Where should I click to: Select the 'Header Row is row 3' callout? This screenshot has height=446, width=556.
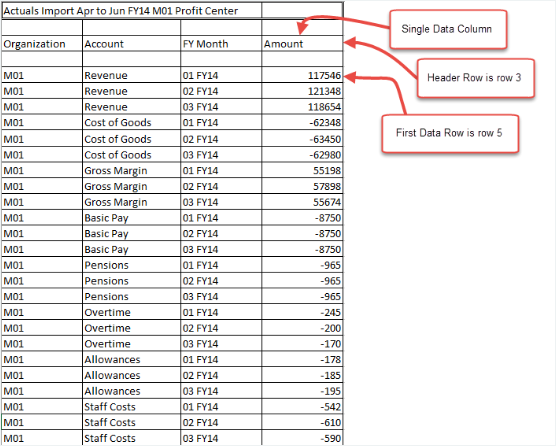click(475, 78)
